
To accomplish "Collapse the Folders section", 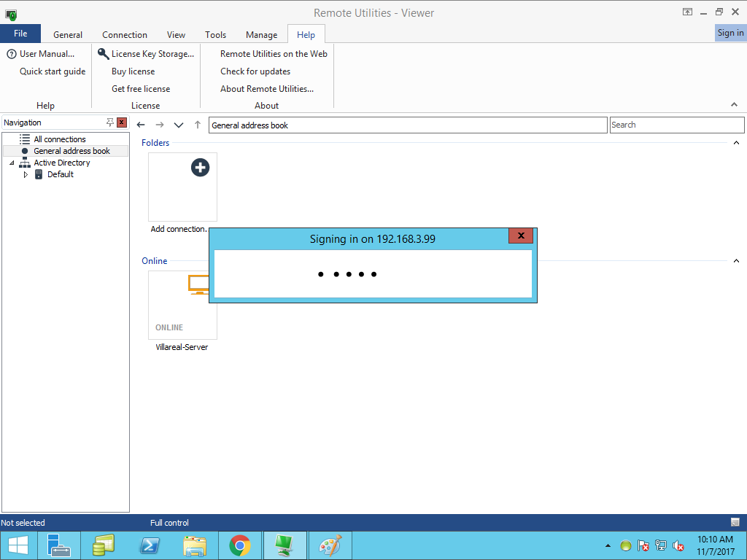I will [736, 143].
